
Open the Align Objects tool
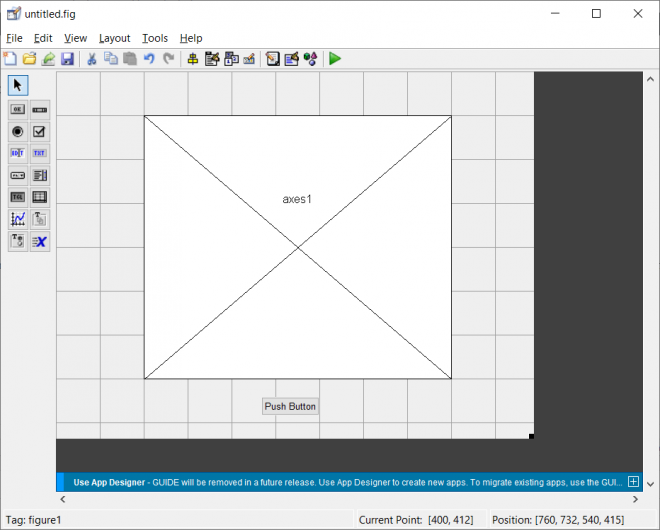point(192,59)
